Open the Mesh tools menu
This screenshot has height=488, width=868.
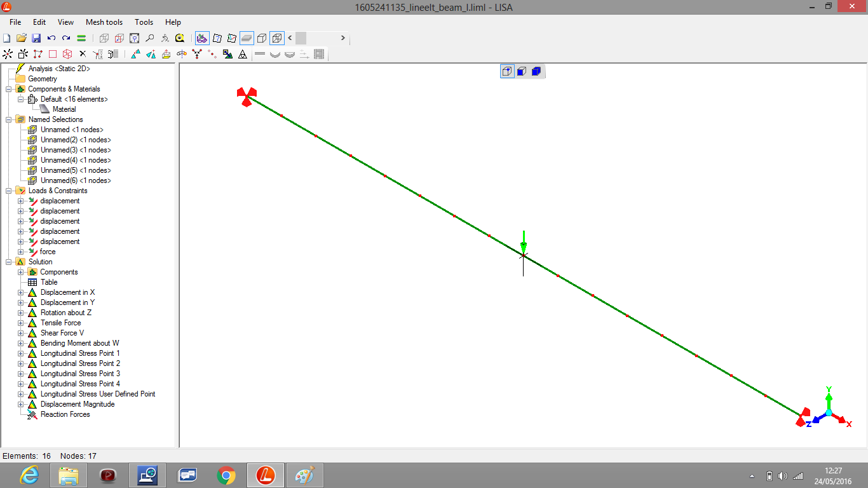pyautogui.click(x=104, y=22)
